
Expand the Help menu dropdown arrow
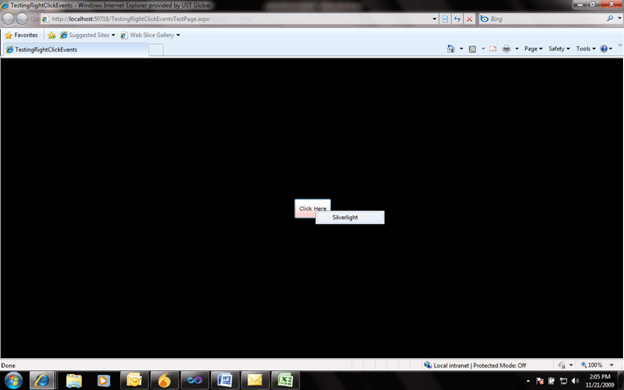tap(610, 49)
